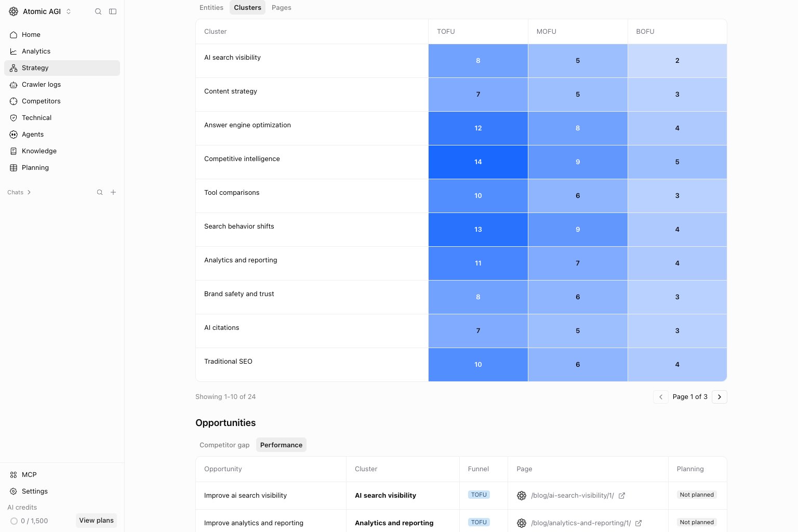Click the TOFU tag in Improve analytics row

tap(478, 523)
